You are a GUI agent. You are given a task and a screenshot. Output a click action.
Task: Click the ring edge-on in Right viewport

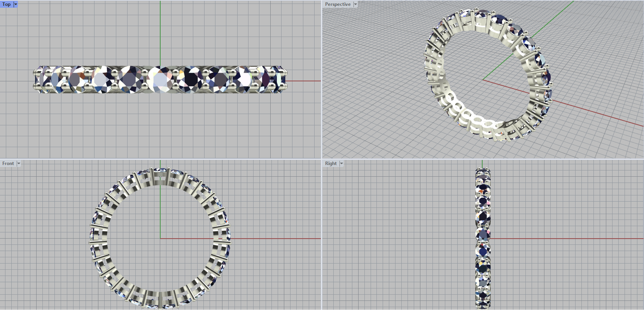pos(483,218)
